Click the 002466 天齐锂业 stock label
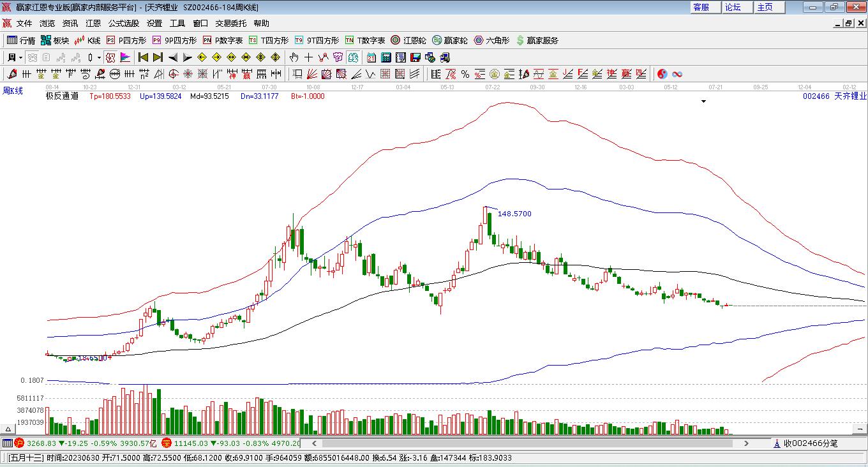868x467 pixels. tap(835, 96)
